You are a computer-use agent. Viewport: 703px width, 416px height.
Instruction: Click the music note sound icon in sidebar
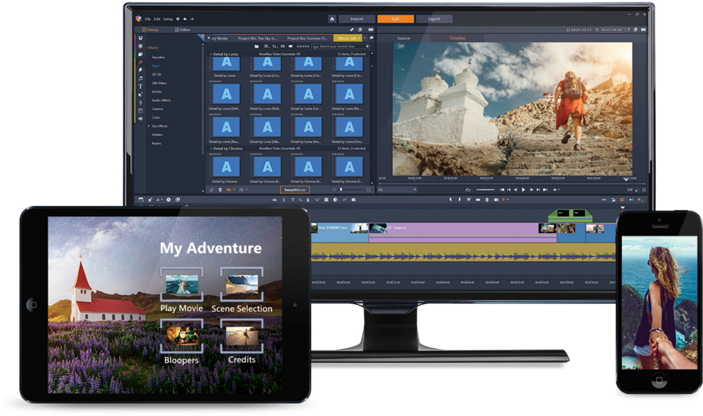(140, 78)
